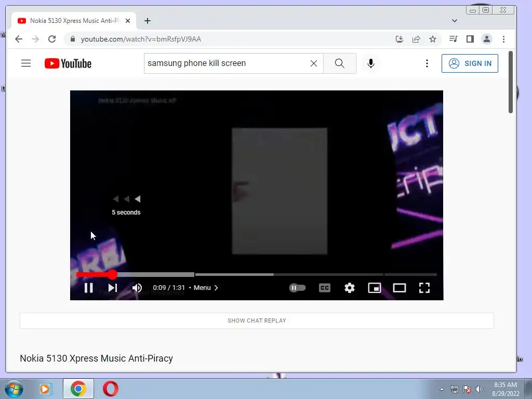Open the YouTube hamburger guide menu
Image resolution: width=532 pixels, height=399 pixels.
(x=26, y=63)
